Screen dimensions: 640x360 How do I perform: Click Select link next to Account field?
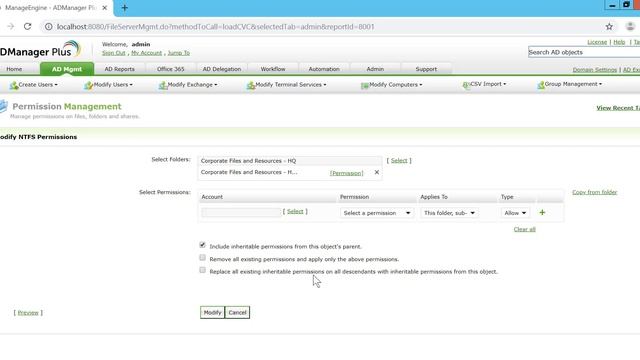(x=295, y=211)
